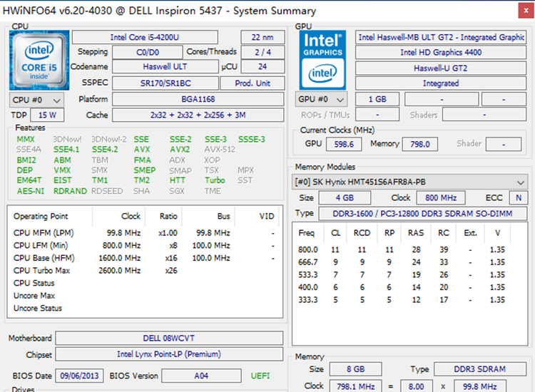Image resolution: width=535 pixels, height=392 pixels.
Task: Click the BGA1168 platform field
Action: (198, 99)
